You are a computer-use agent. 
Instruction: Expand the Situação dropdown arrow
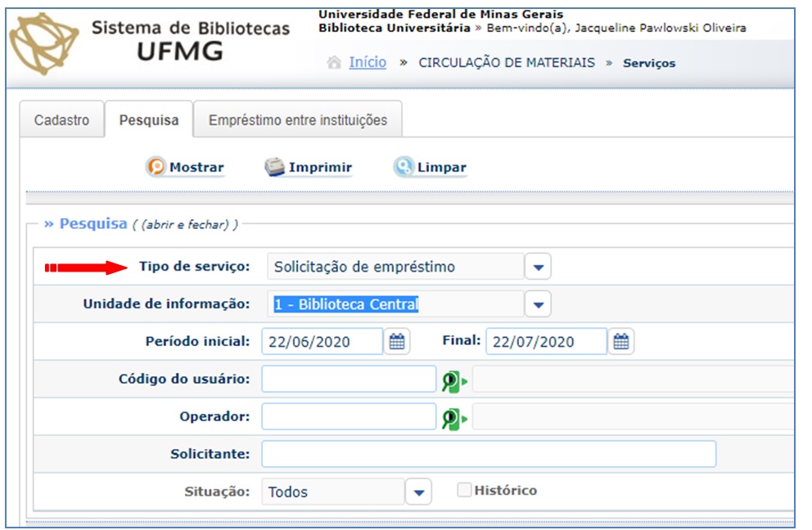[418, 492]
